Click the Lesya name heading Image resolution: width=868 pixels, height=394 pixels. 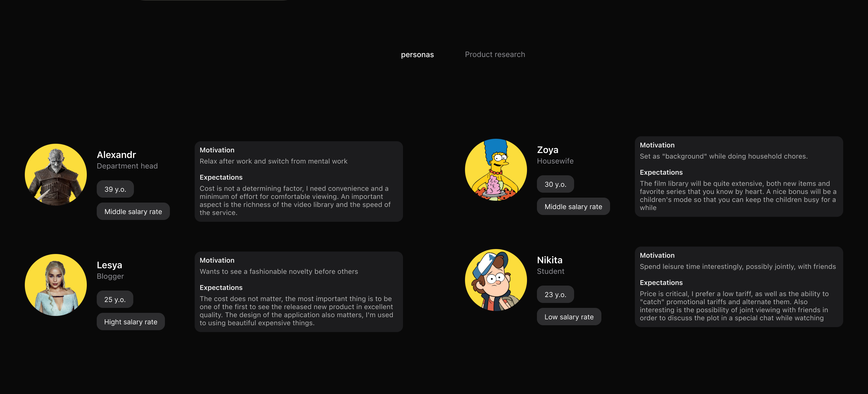[x=109, y=265]
